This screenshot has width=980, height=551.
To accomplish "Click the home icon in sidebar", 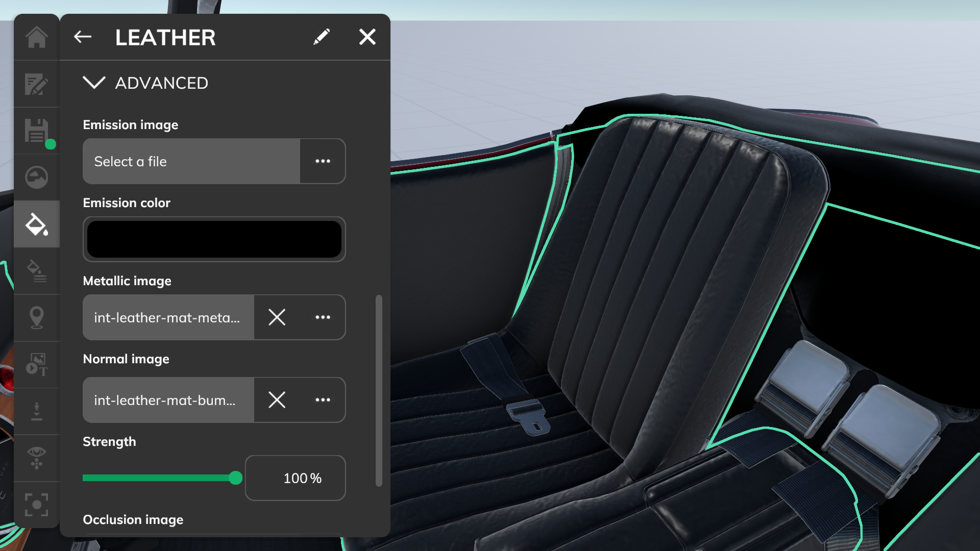I will (36, 37).
